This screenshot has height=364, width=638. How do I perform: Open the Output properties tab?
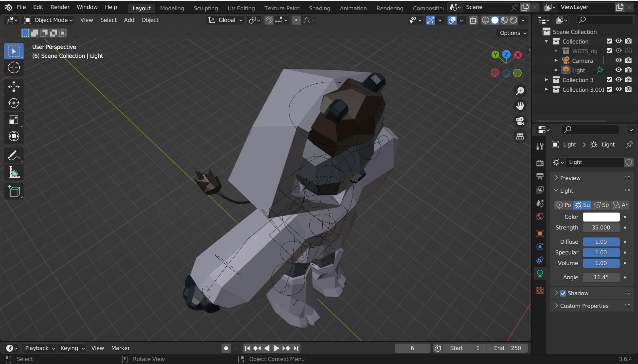(540, 176)
